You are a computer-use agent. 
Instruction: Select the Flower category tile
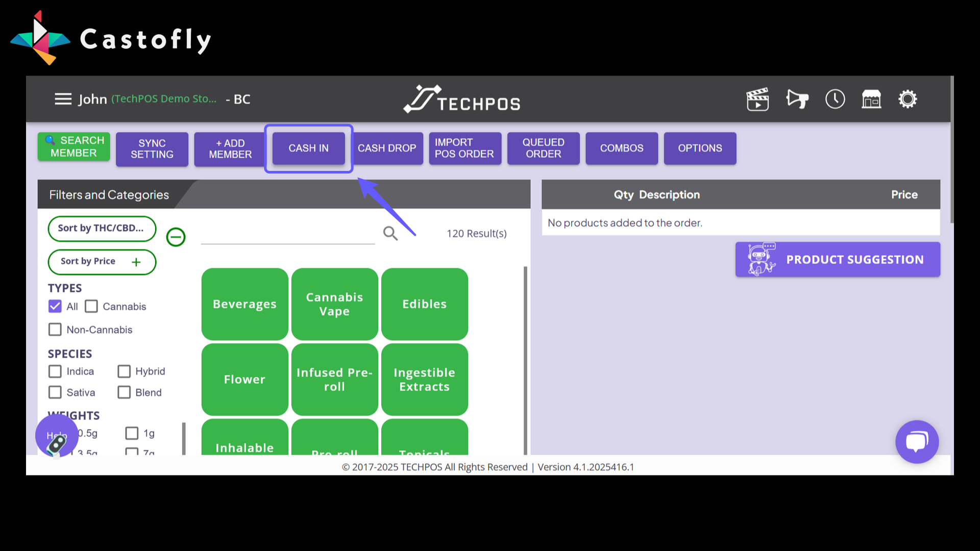(245, 380)
